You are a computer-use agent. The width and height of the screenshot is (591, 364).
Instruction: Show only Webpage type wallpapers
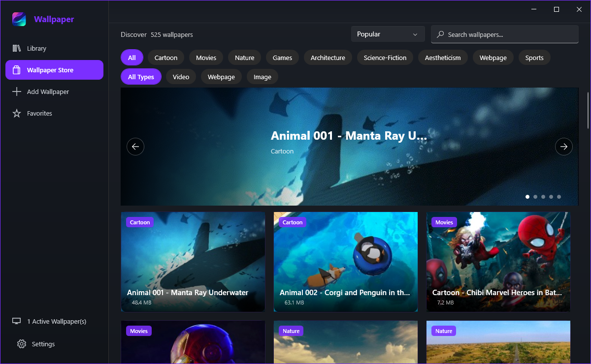point(221,77)
